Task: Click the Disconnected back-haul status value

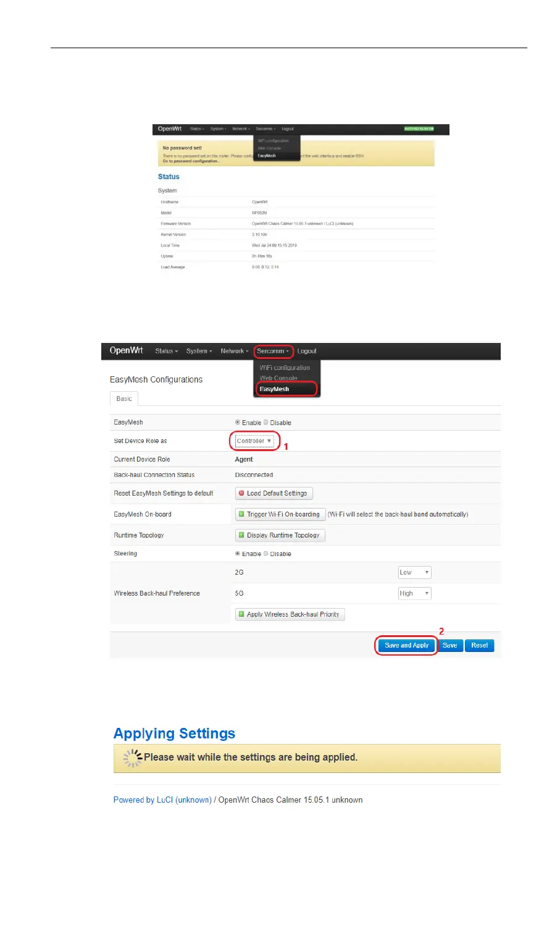Action: [254, 475]
